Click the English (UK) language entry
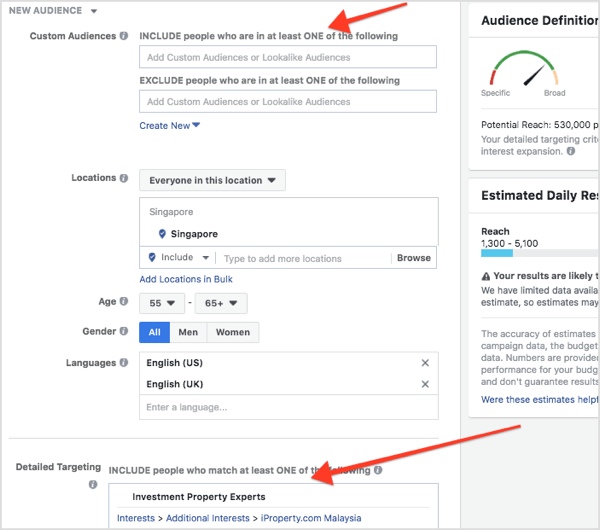This screenshot has height=530, width=600. click(x=174, y=384)
